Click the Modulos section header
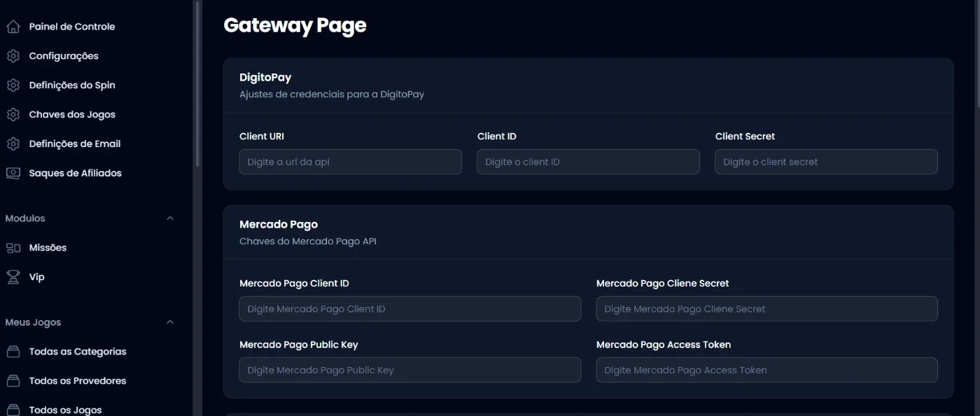The width and height of the screenshot is (980, 416). coord(90,219)
